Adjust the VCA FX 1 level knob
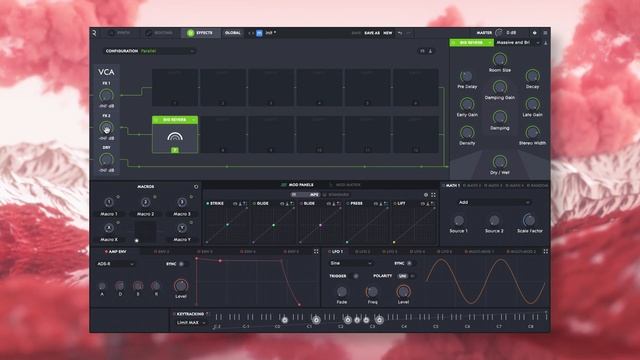Viewport: 640px width, 360px height. coord(106,96)
